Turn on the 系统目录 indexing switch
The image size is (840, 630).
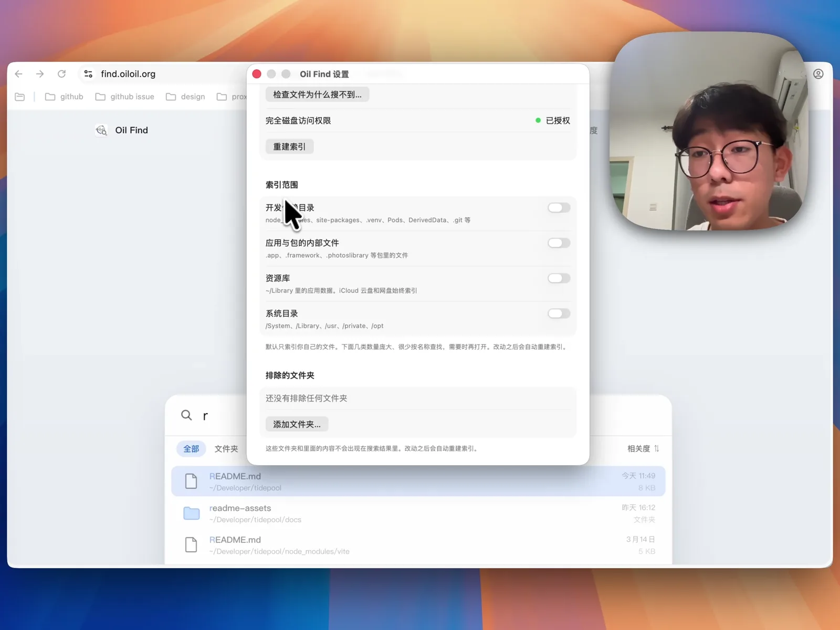(x=559, y=313)
